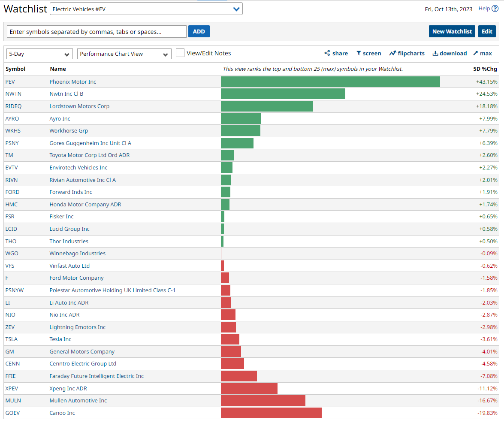Open the RIDEQ symbol link
Viewport: 504px width, 423px height.
(x=13, y=106)
